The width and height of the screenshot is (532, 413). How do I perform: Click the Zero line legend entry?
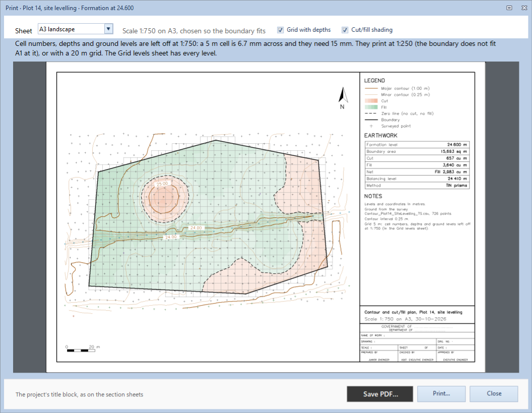point(399,113)
